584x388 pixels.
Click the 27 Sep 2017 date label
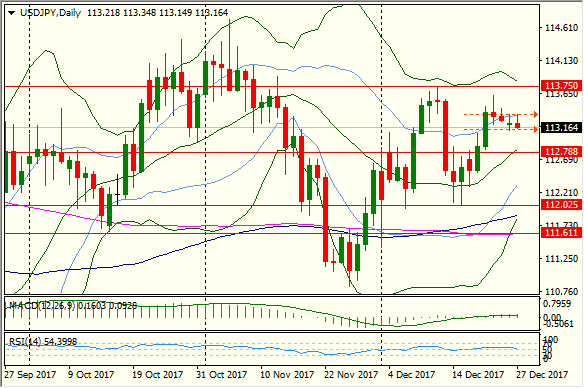click(x=30, y=374)
